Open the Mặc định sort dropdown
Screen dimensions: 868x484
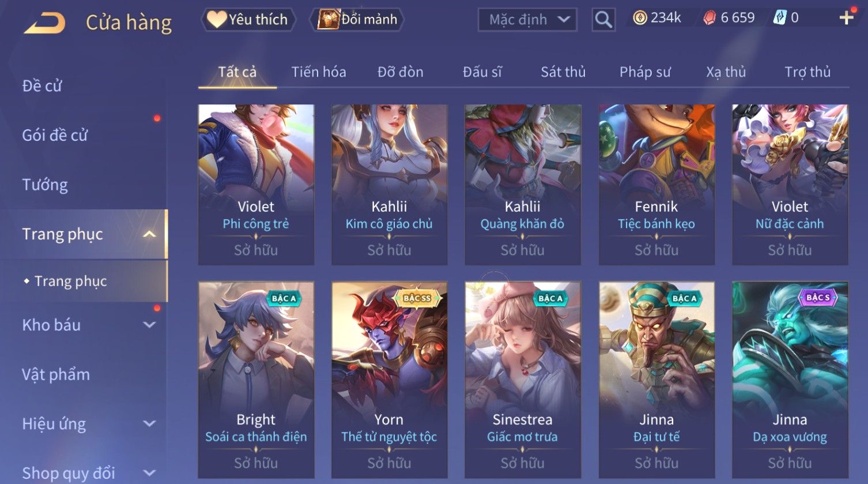tap(527, 20)
